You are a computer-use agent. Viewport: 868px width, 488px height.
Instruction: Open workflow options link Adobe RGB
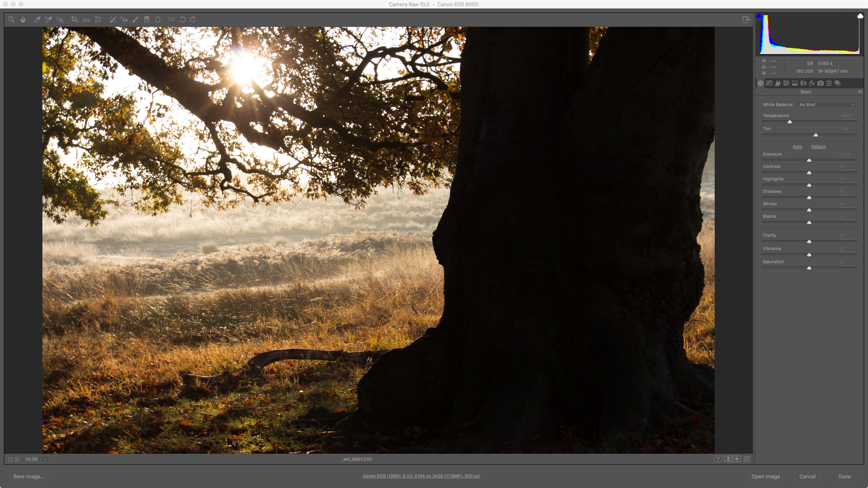421,476
